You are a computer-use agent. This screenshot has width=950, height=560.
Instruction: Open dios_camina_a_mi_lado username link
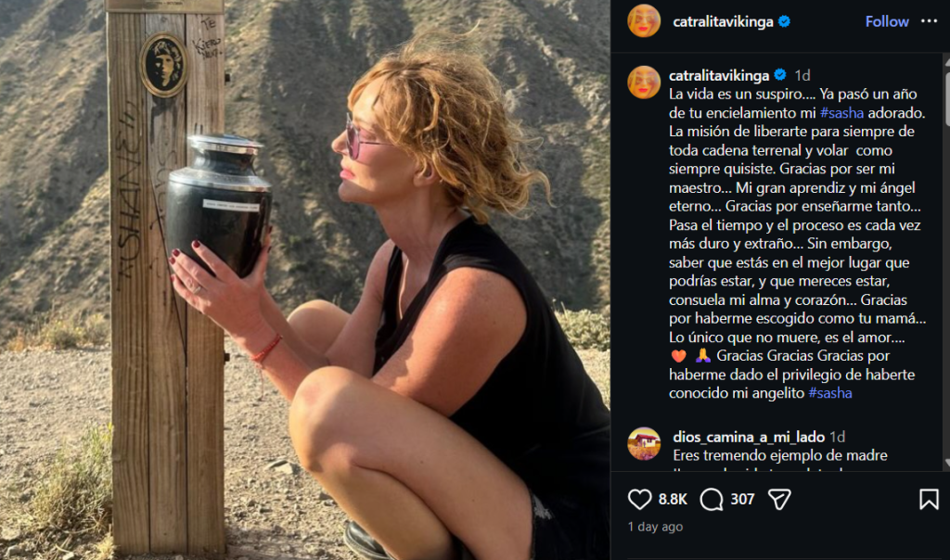click(x=748, y=437)
